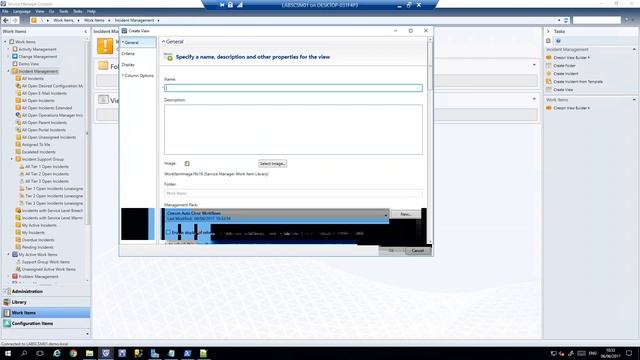640x360 pixels.
Task: Collapse the Incident Management tree node
Action: (8, 71)
